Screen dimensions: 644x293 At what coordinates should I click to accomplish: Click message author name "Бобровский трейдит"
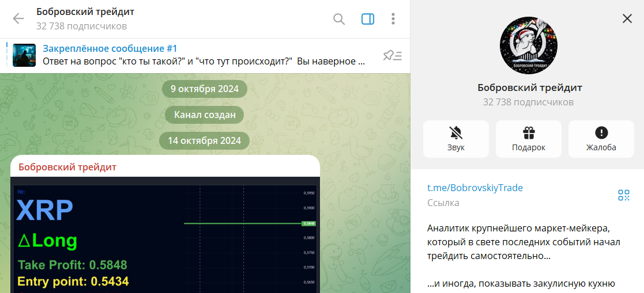coord(67,167)
